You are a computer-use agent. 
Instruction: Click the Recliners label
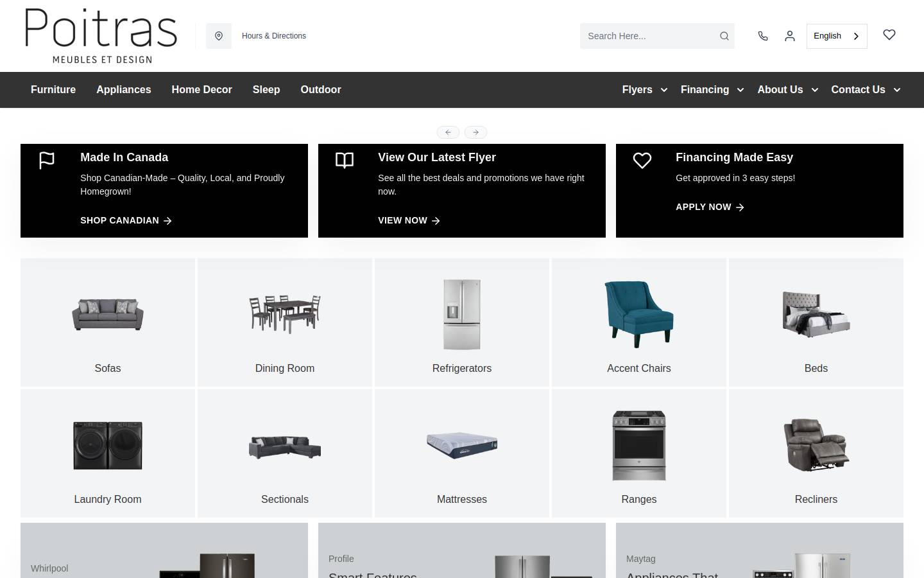tap(816, 500)
